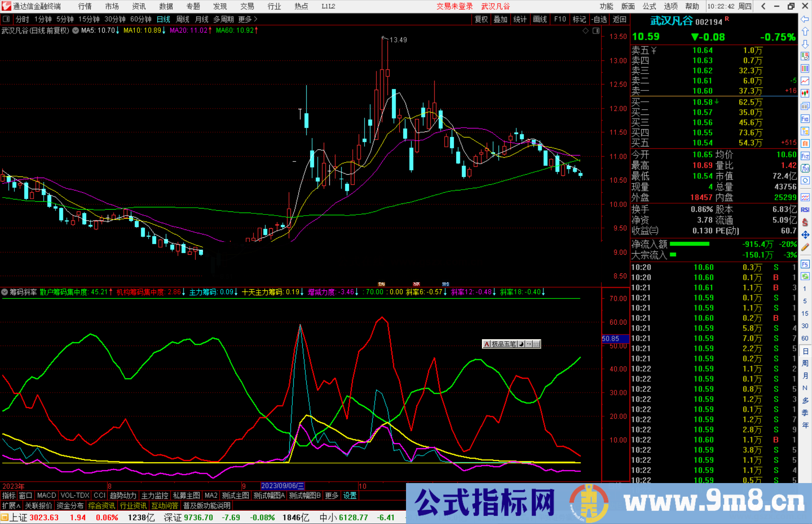Switch to 分时 intraday view
Viewport: 812px width, 524px height.
[22, 19]
